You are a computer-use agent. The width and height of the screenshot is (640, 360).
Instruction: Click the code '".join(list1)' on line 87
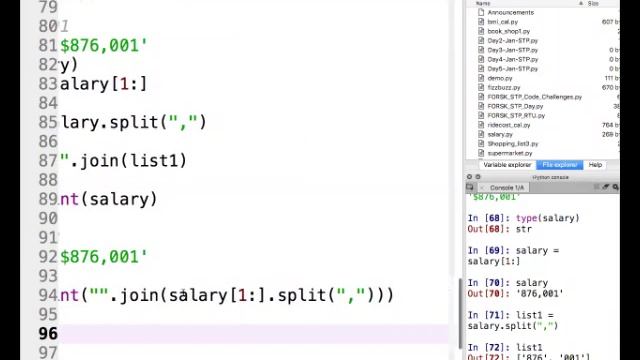(x=123, y=161)
